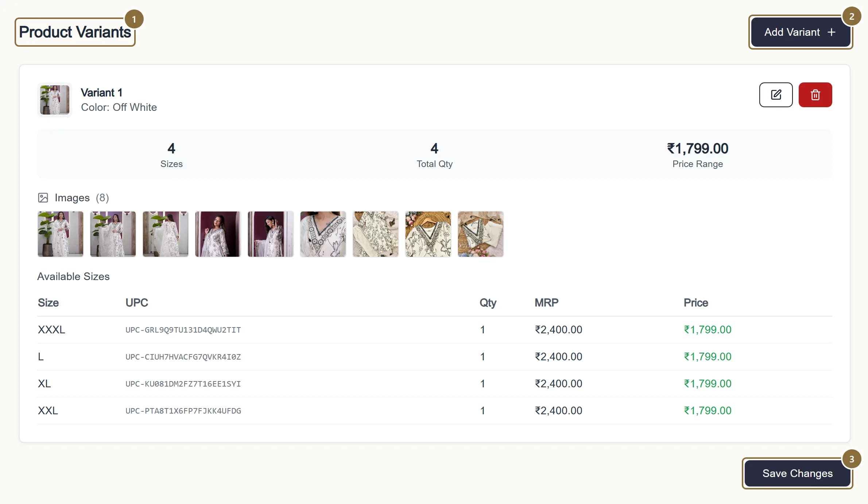Click the Color: Off White label
Image resolution: width=868 pixels, height=504 pixels.
click(119, 107)
